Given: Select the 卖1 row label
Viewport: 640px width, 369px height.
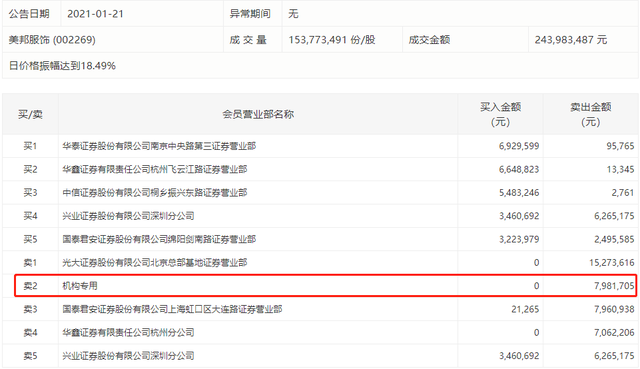Looking at the screenshot, I should point(30,262).
